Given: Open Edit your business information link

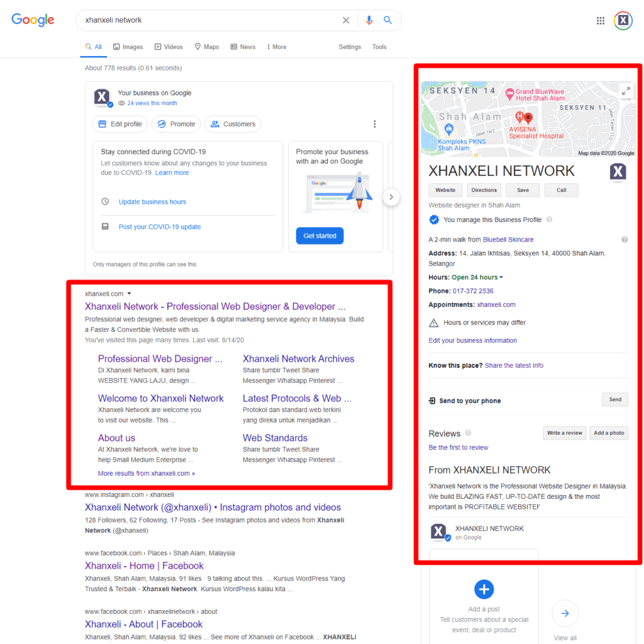Looking at the screenshot, I should [472, 340].
